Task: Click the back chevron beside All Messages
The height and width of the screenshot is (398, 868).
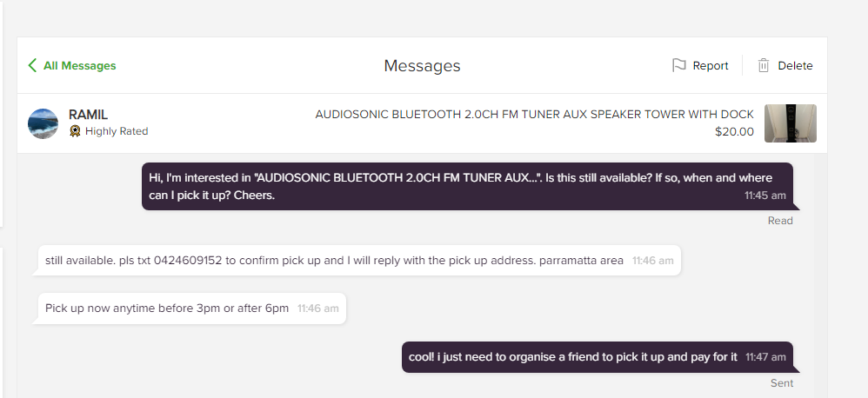Action: 32,65
